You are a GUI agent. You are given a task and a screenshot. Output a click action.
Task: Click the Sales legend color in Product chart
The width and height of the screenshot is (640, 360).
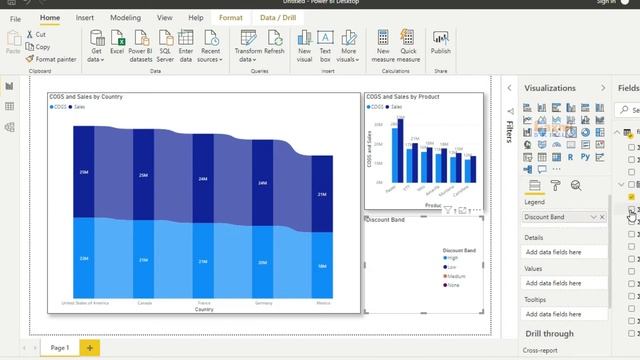387,107
